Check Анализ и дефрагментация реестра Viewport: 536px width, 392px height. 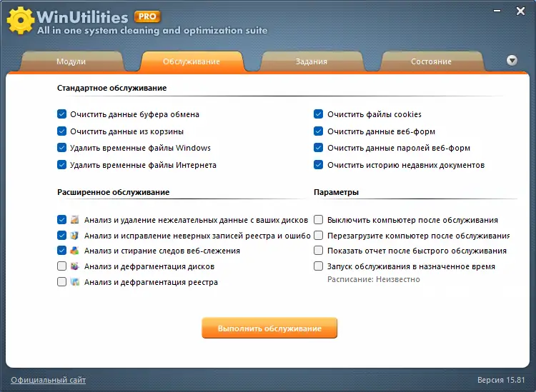[61, 282]
